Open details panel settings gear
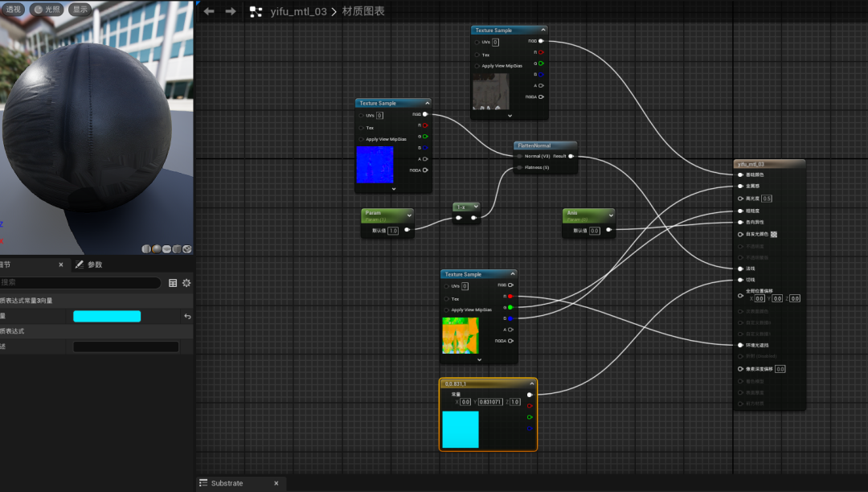The width and height of the screenshot is (868, 492). tap(186, 283)
